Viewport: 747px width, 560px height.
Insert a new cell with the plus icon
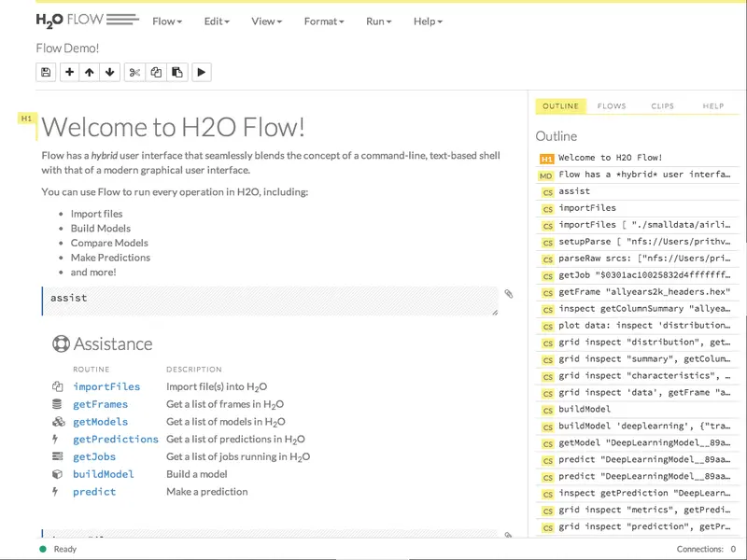[69, 73]
